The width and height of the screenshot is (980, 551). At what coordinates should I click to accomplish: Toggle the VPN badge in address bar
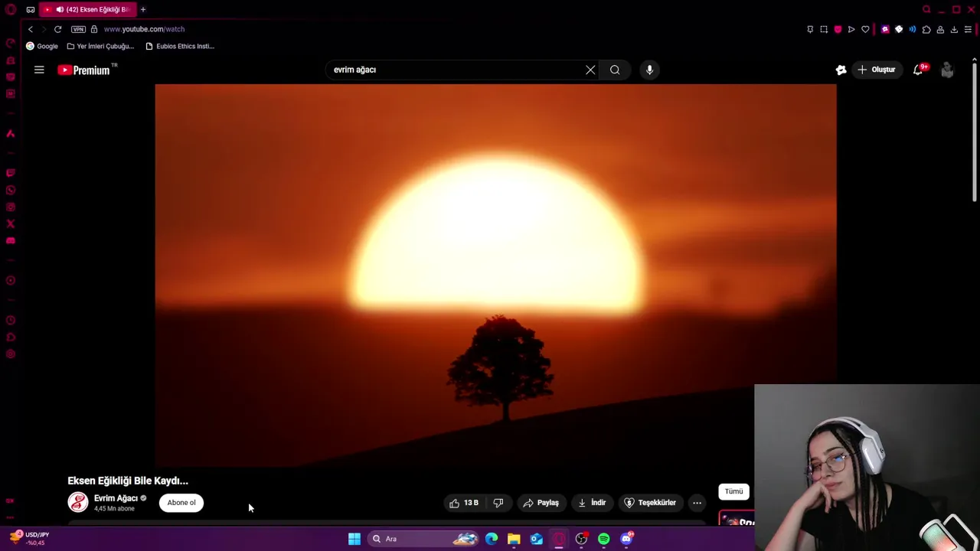pyautogui.click(x=78, y=29)
